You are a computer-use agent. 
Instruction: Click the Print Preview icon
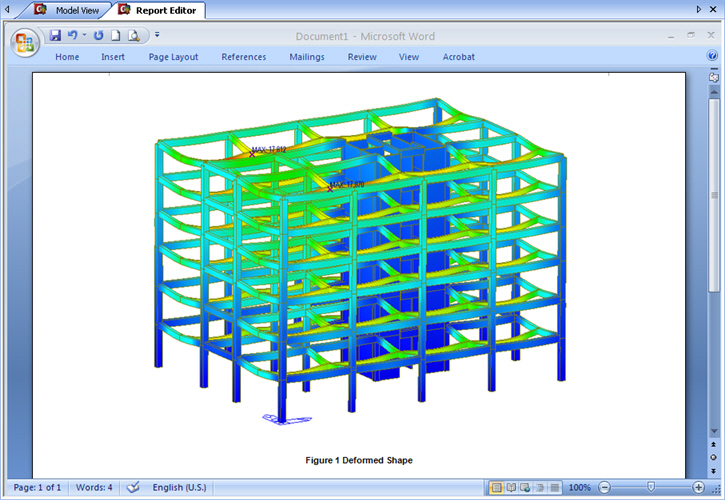point(132,35)
